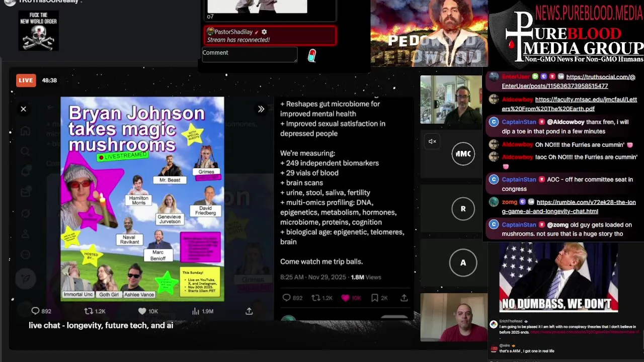This screenshot has width=644, height=362.
Task: Click NEWS.PUREBLOOD.MEDIA header text
Action: click(589, 12)
